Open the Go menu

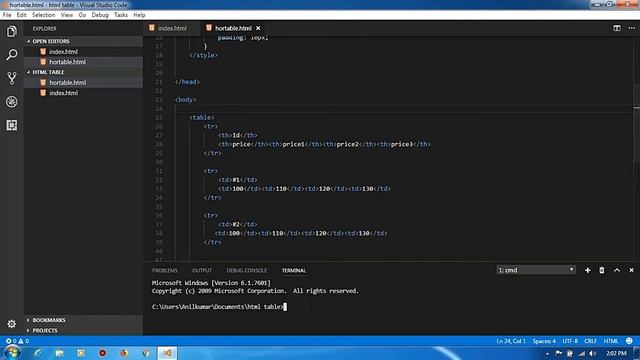pyautogui.click(x=82, y=15)
